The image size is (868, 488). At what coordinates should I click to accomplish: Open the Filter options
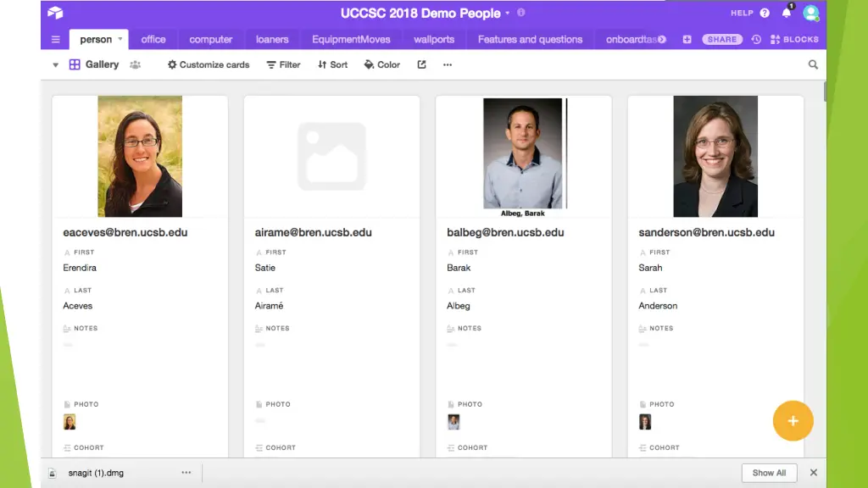pos(283,64)
